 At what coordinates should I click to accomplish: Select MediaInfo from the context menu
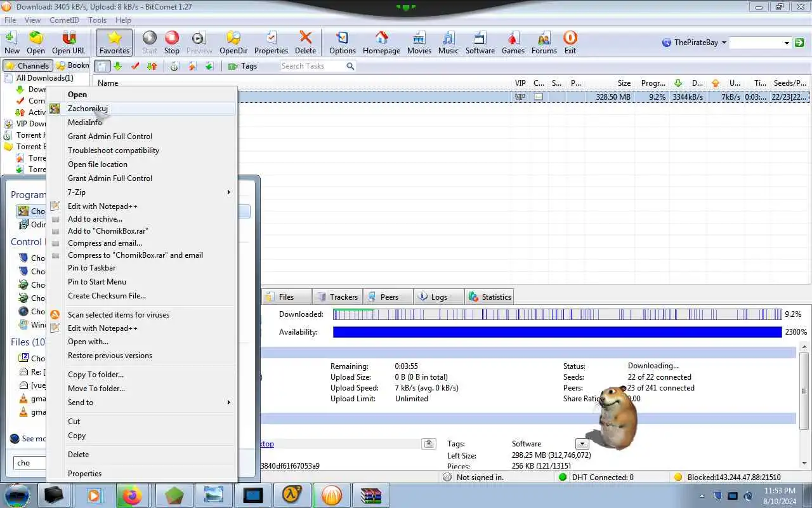142,123
